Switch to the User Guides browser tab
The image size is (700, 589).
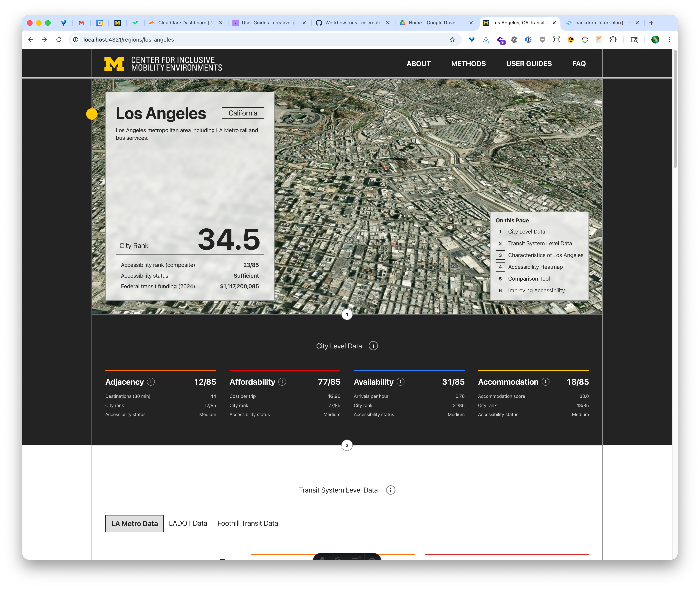(x=269, y=23)
